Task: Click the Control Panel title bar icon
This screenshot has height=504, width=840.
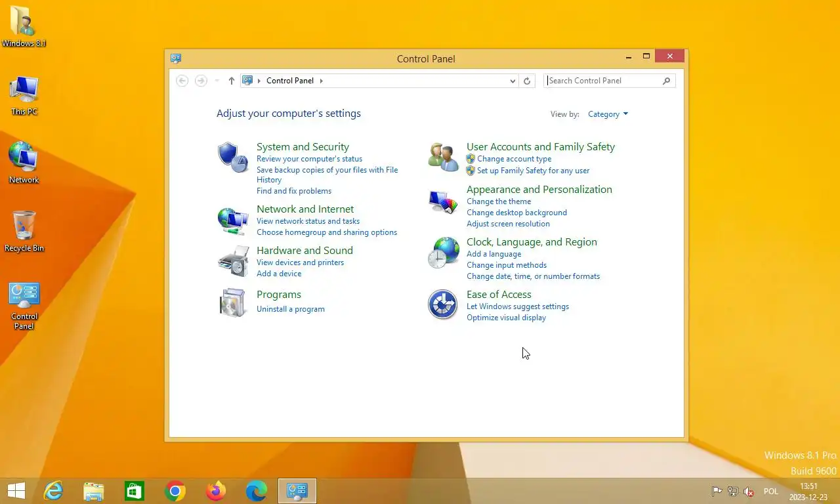Action: click(176, 58)
